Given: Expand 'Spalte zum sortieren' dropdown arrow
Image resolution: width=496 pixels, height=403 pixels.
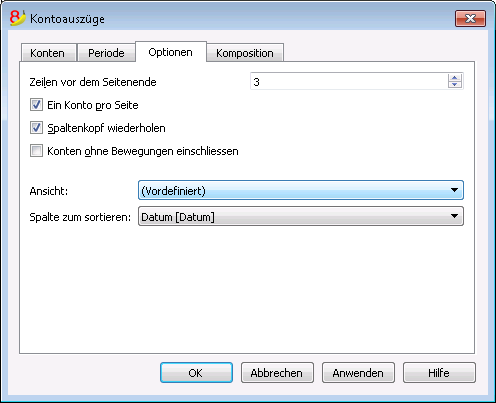Looking at the screenshot, I should click(454, 216).
